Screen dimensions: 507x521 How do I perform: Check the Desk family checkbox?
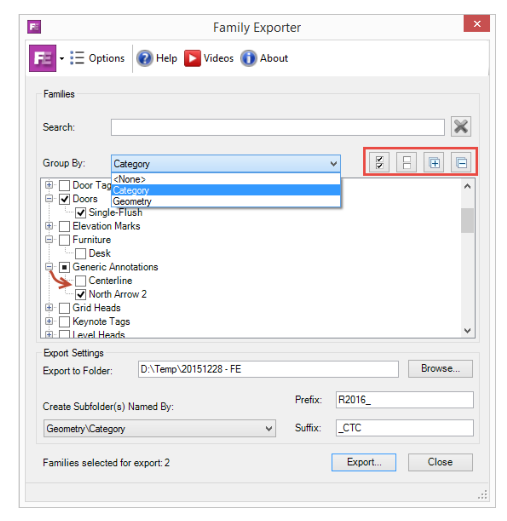(x=80, y=254)
